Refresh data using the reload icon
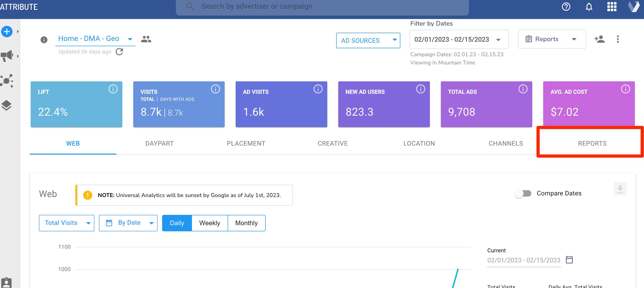This screenshot has width=644, height=288. coord(120,52)
